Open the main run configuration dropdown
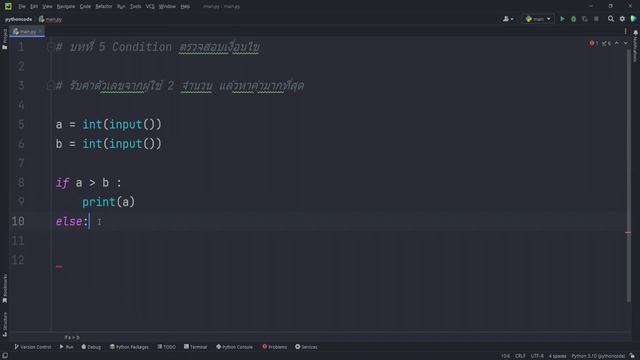The image size is (640, 360). click(x=538, y=19)
